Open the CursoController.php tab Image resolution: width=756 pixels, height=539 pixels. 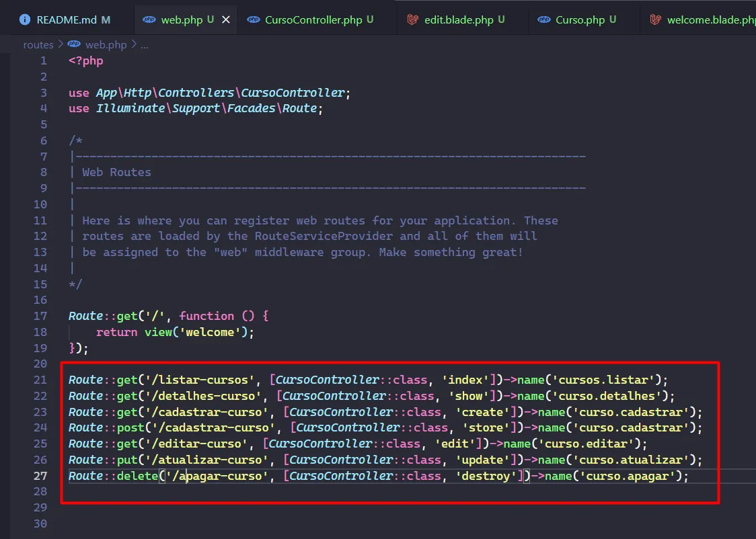coord(313,20)
